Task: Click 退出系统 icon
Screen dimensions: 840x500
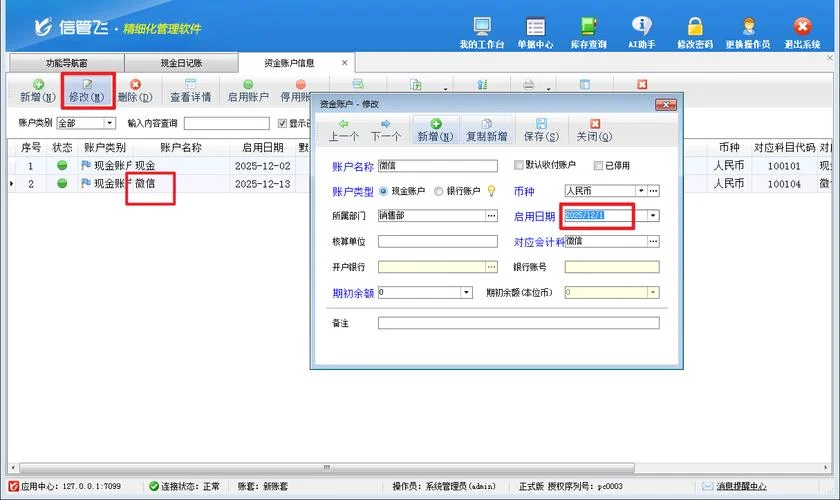Action: (x=802, y=33)
